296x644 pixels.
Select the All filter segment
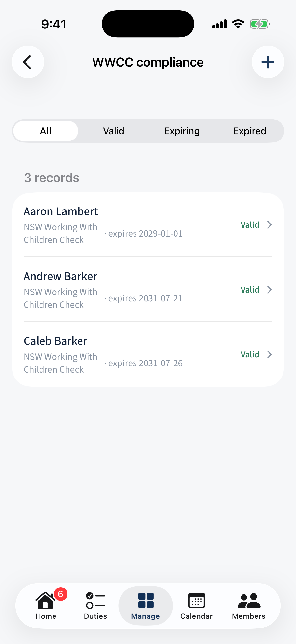point(45,131)
